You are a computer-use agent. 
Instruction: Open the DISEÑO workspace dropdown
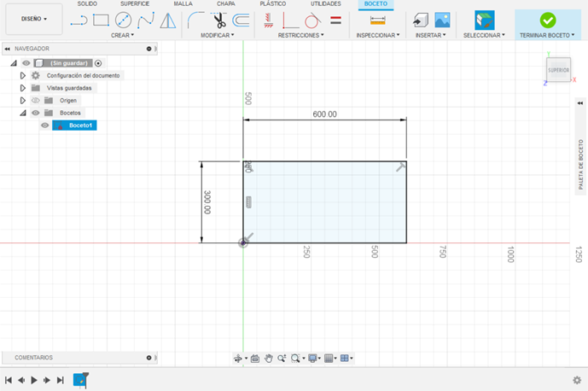tap(34, 19)
